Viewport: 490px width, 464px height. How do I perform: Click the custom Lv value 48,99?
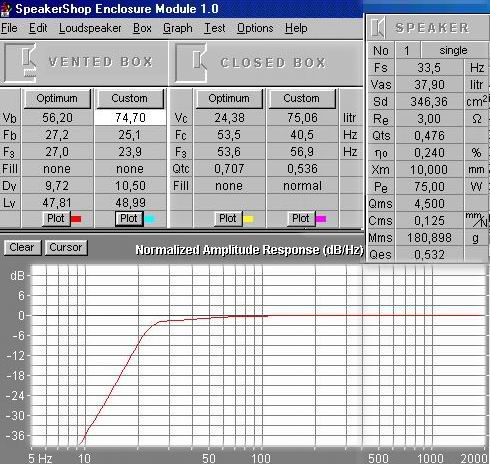130,203
